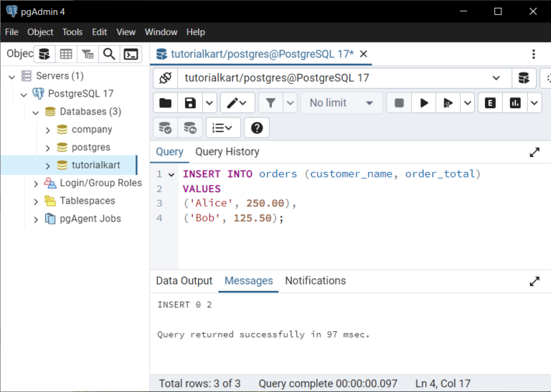The width and height of the screenshot is (551, 392).
Task: Select pgAgent Jobs tree item
Action: coord(90,219)
